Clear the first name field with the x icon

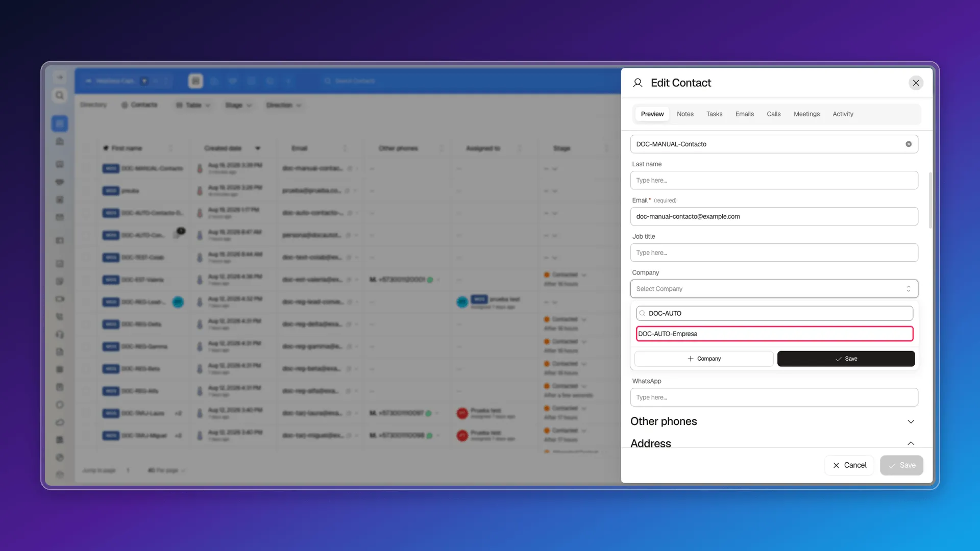909,144
